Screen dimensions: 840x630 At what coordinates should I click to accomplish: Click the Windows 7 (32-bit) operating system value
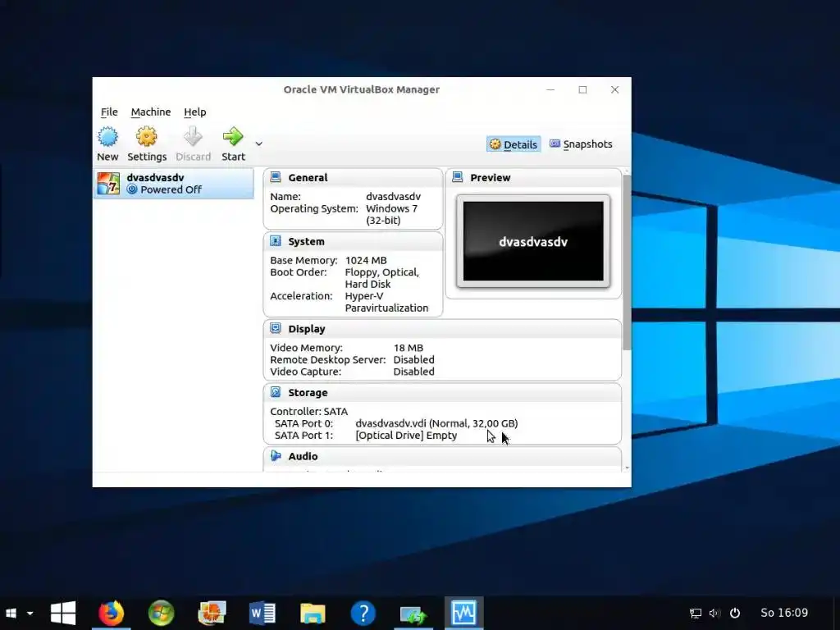pyautogui.click(x=393, y=214)
